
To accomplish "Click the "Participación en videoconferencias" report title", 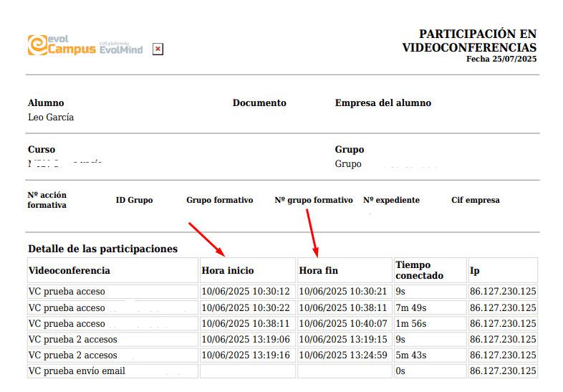I will click(x=469, y=41).
